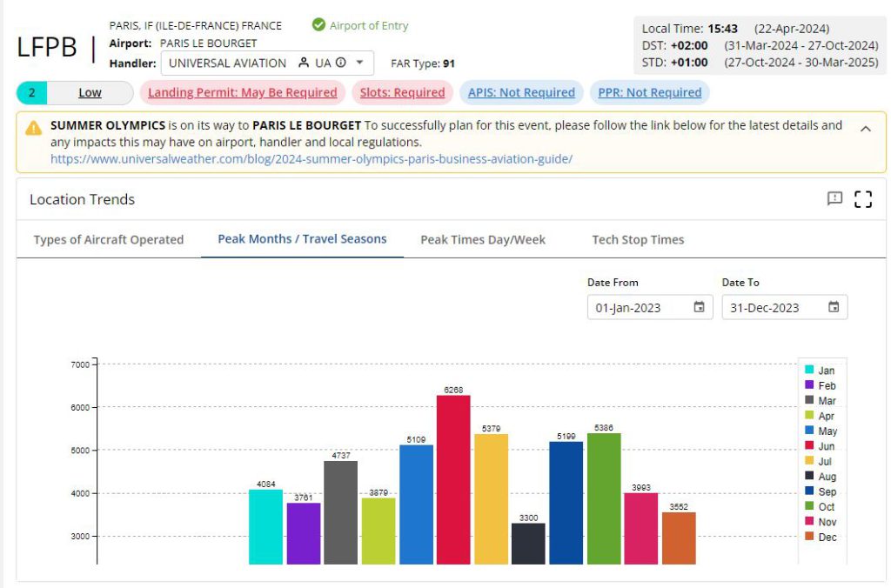891x588 pixels.
Task: Switch to Peak Times Day/Week tab
Action: point(483,239)
